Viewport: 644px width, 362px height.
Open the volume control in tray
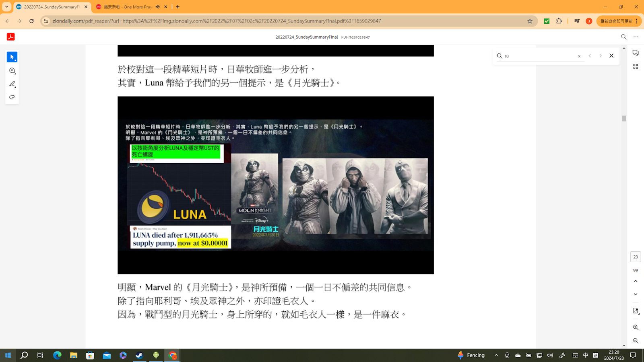tap(550, 355)
